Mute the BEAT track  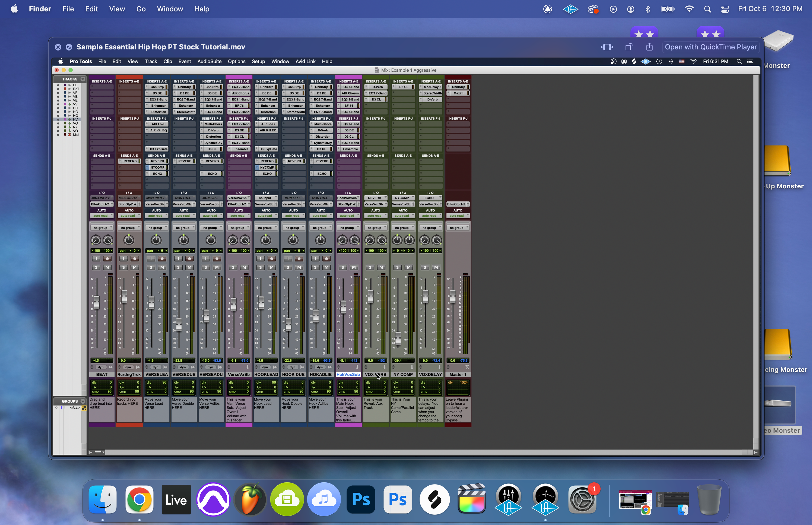(x=107, y=268)
